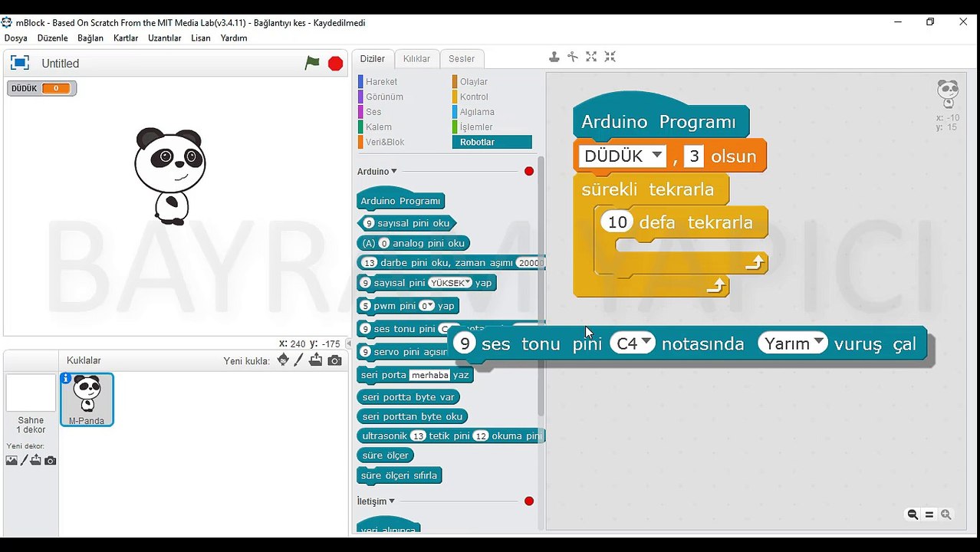Collapse the İletişim extension section
This screenshot has height=552, width=980.
coord(392,501)
